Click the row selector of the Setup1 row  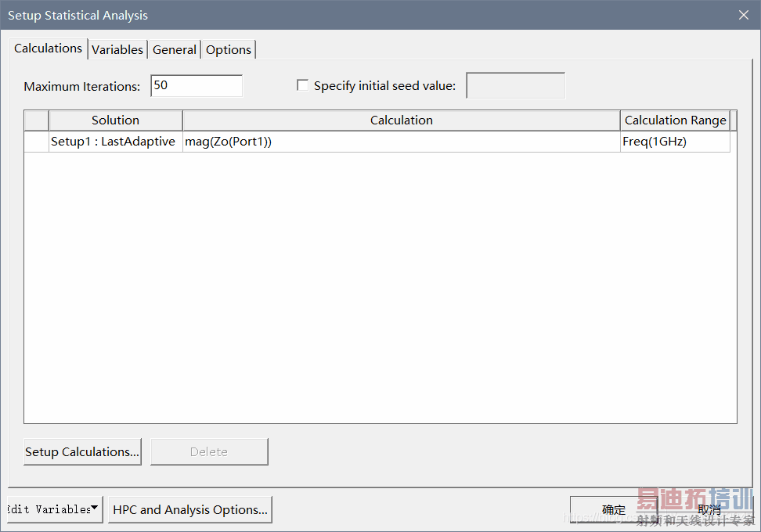pyautogui.click(x=36, y=142)
